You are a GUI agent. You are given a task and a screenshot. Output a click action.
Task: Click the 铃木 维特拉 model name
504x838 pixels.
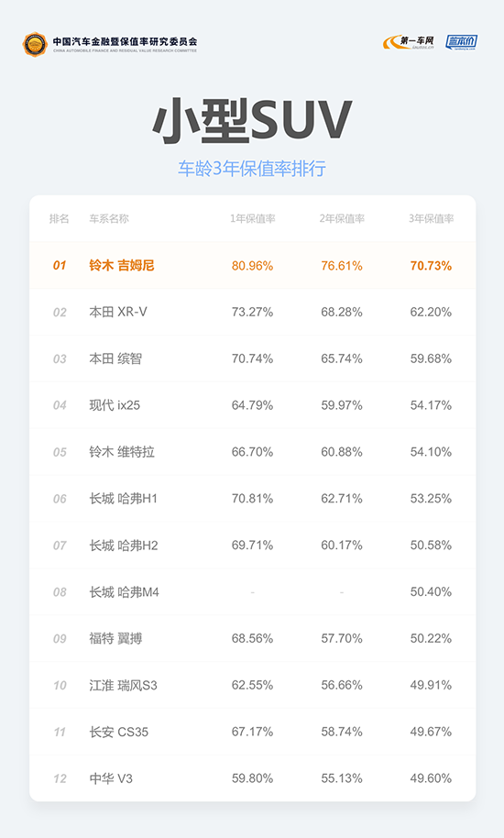coord(122,452)
